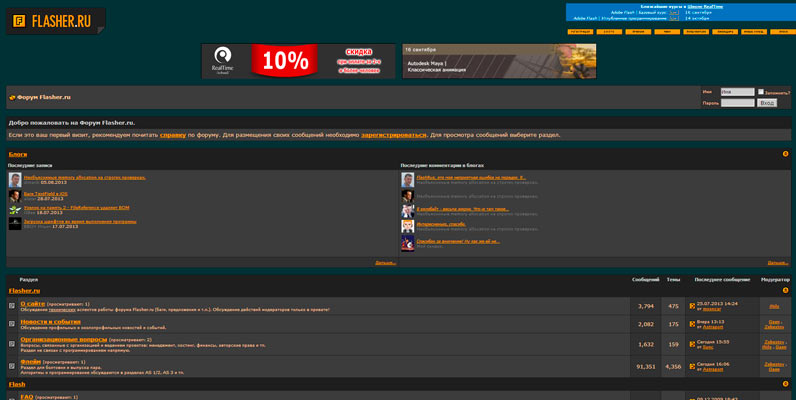The width and height of the screenshot is (796, 400).
Task: Open blog post about FileReference and BOM
Action: coord(77,208)
